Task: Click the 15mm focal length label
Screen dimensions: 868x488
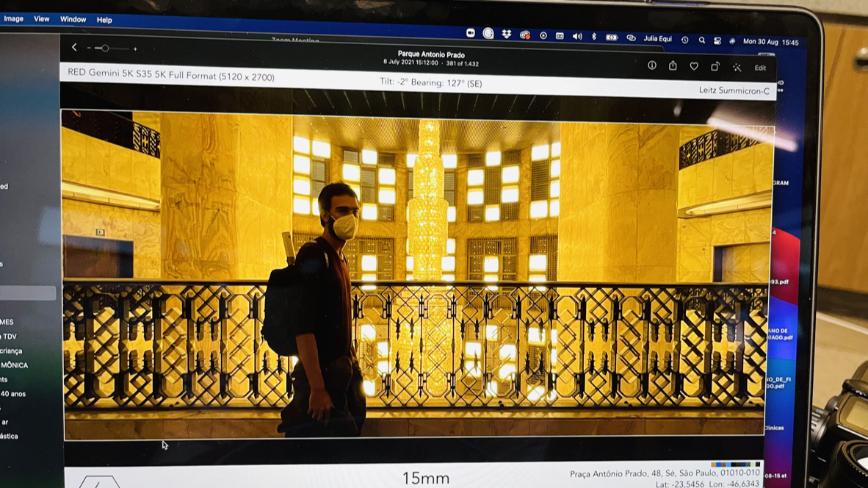Action: click(425, 478)
